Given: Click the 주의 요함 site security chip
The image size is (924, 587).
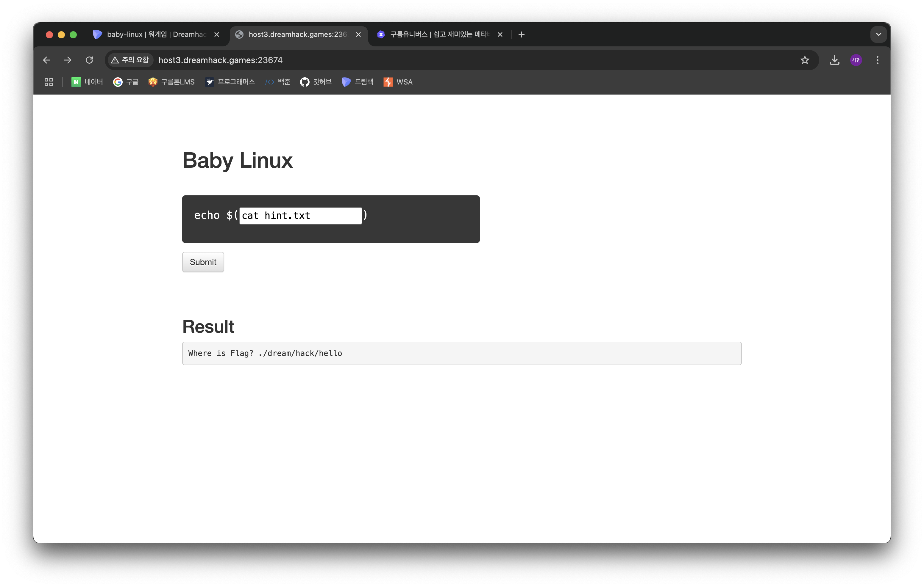Looking at the screenshot, I should 130,60.
